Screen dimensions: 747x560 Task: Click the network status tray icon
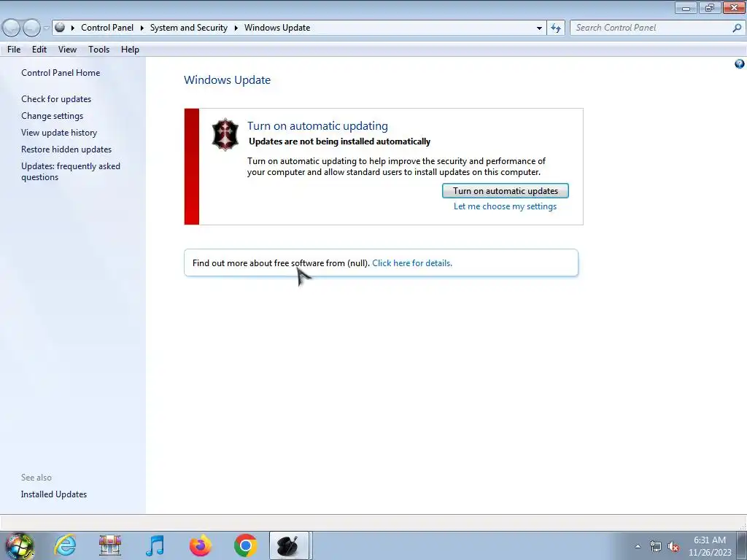coord(656,547)
